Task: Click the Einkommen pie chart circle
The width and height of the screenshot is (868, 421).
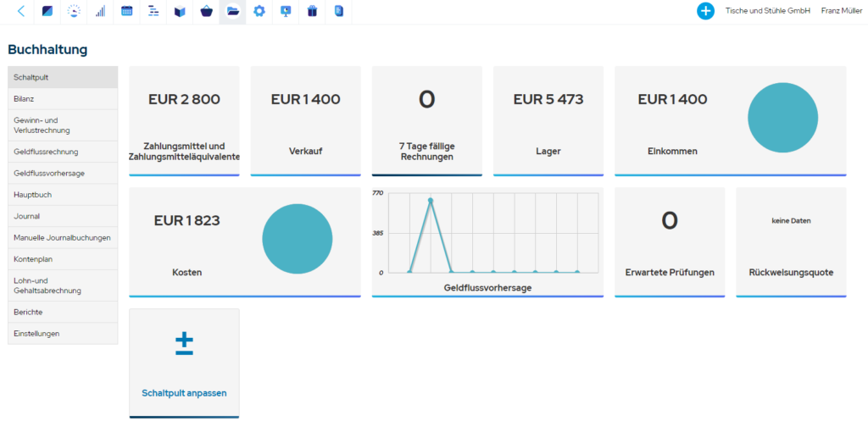Action: (x=782, y=118)
